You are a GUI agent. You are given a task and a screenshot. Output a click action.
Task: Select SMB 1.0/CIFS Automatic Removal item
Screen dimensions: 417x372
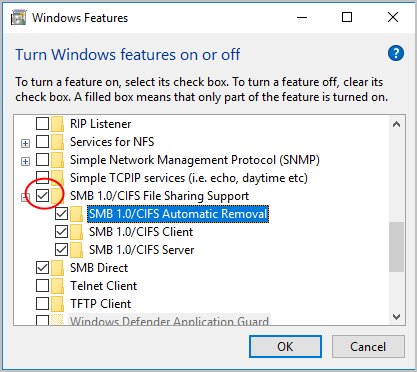tap(178, 214)
